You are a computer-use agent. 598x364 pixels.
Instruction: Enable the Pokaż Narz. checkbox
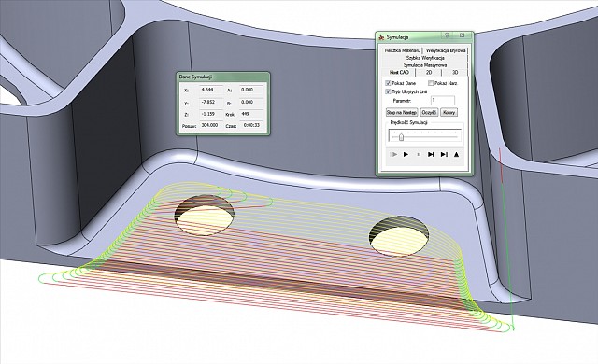pyautogui.click(x=431, y=83)
